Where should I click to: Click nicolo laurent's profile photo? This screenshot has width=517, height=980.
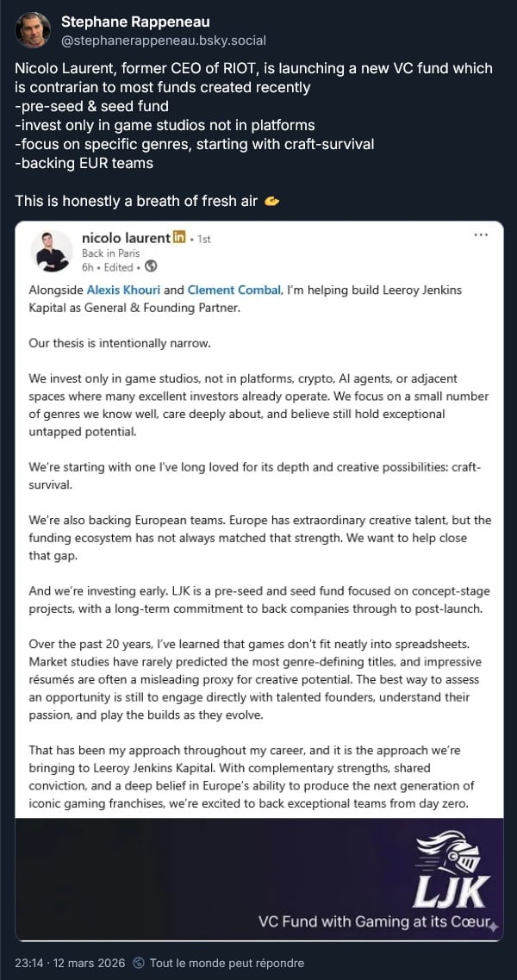[52, 251]
